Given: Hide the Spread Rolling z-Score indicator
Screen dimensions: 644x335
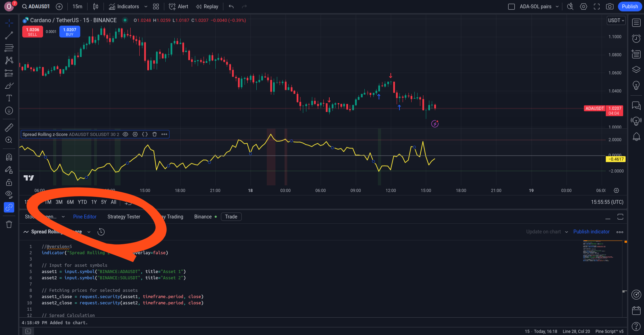Looking at the screenshot, I should (125, 134).
